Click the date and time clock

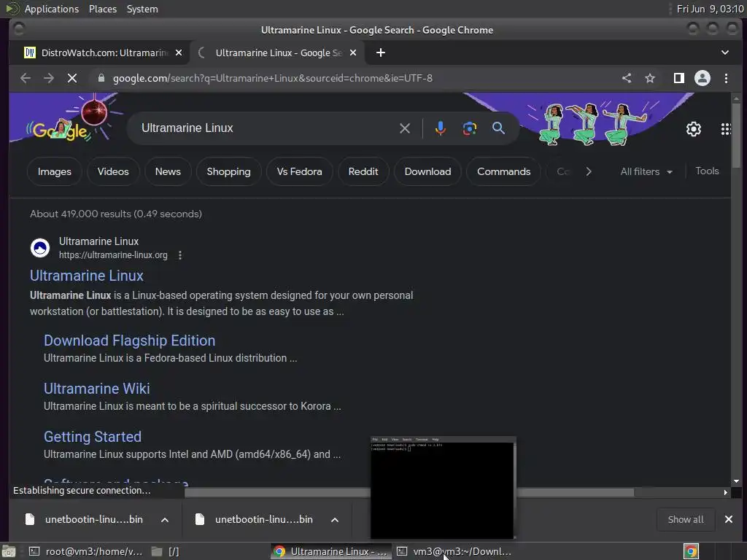click(710, 9)
